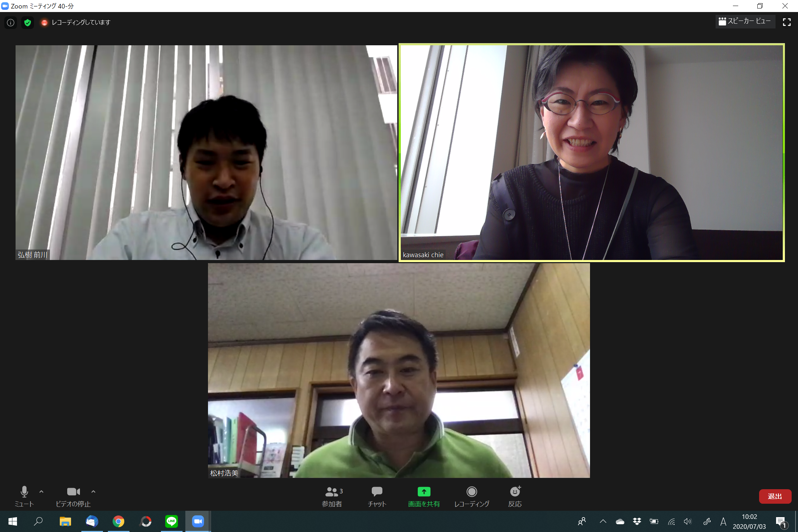Screen dimensions: 798x532
Task: Click the green share screen icon
Action: [424, 492]
